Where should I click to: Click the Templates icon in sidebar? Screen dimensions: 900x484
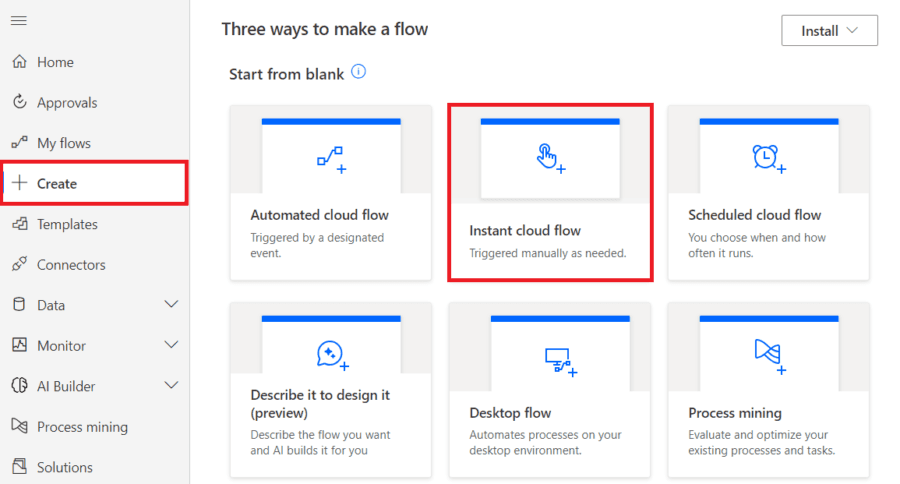click(x=19, y=225)
